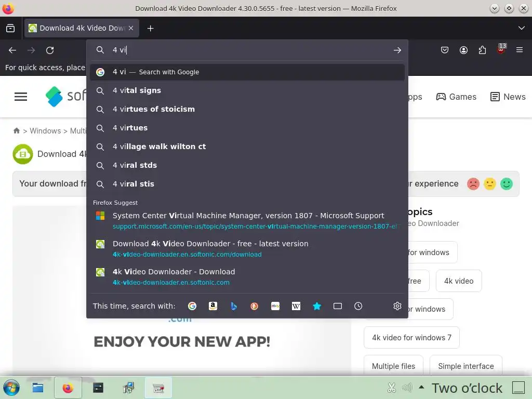
Task: Select the Download 4k Video Downloader tab
Action: tap(82, 28)
